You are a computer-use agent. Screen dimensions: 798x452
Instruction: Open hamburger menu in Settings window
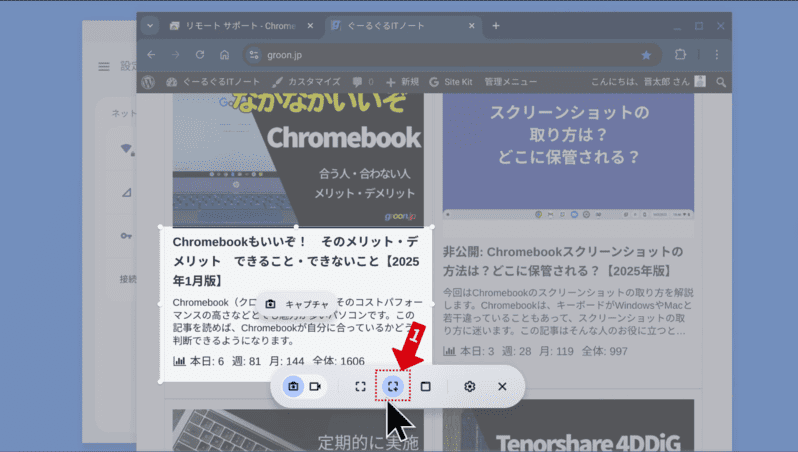tap(104, 66)
